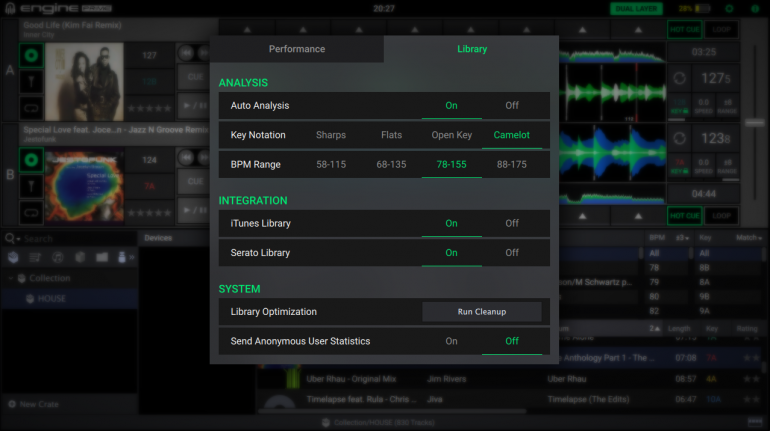Image resolution: width=770 pixels, height=431 pixels.
Task: Toggle the Dual Layer button
Action: click(x=635, y=9)
